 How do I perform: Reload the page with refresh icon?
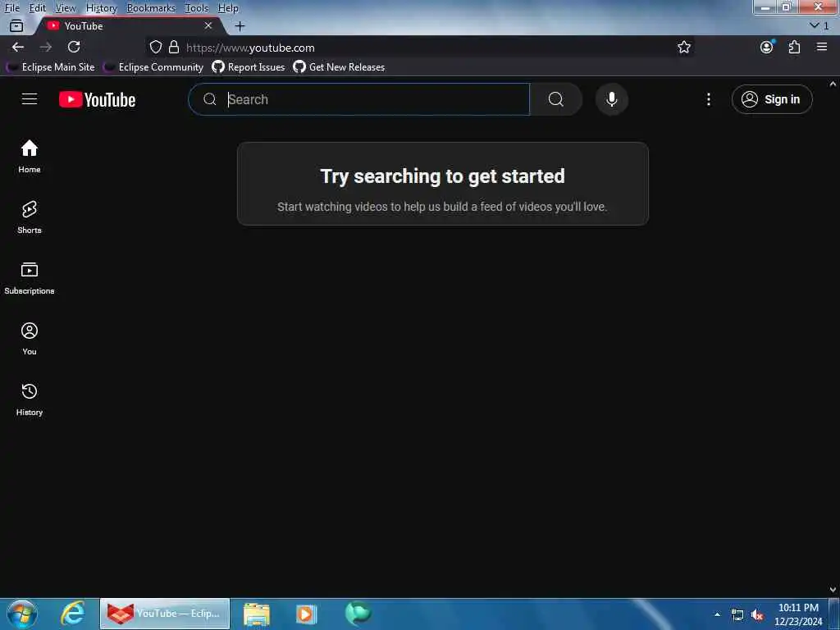(x=74, y=47)
